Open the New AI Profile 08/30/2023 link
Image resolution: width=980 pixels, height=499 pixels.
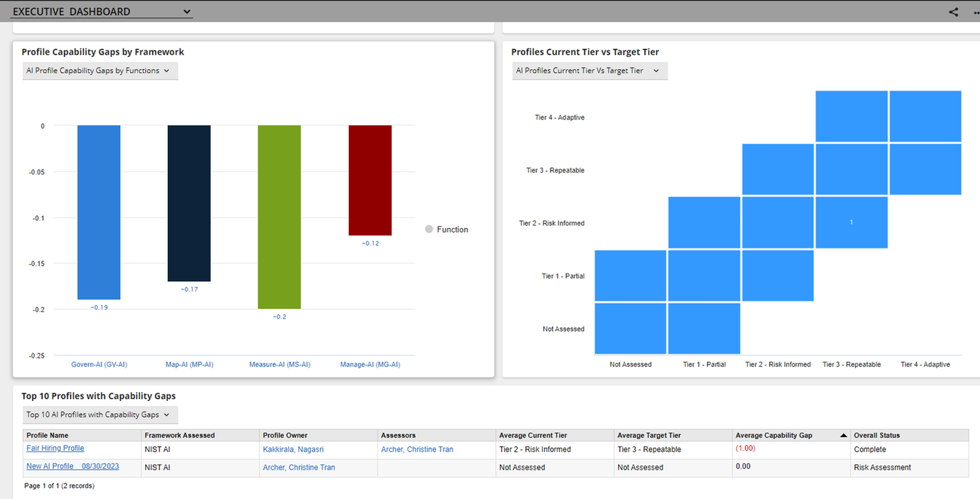click(73, 466)
